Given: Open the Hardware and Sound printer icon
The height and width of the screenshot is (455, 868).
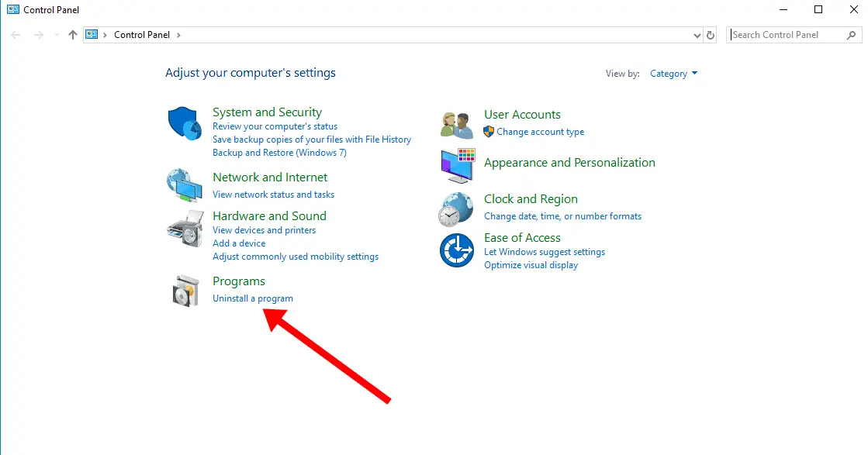Looking at the screenshot, I should click(x=185, y=229).
